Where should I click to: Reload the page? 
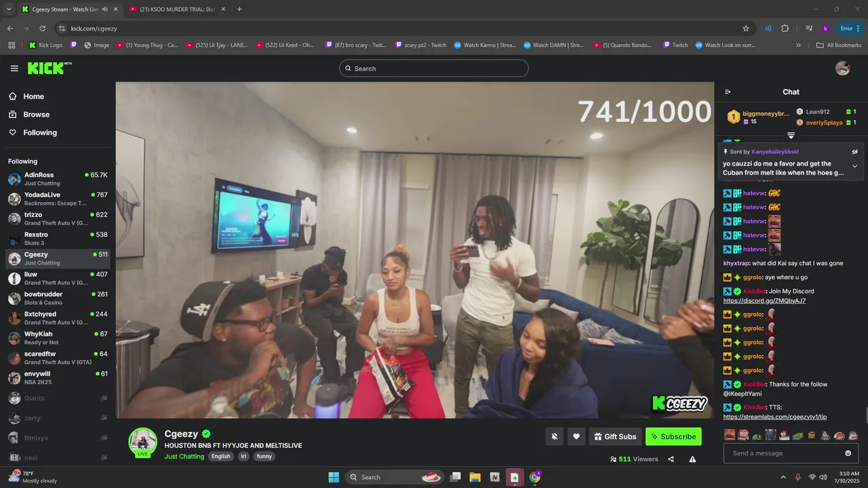(x=42, y=28)
